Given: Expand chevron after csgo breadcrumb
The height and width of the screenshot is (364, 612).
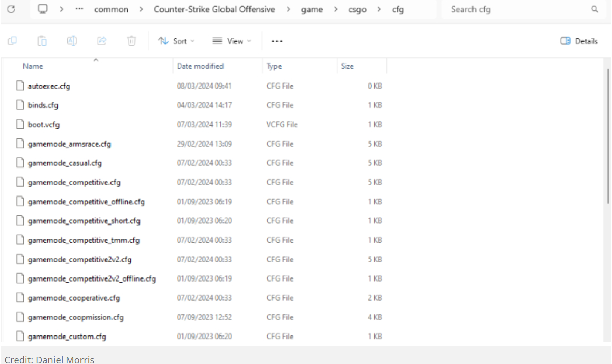Looking at the screenshot, I should [379, 9].
